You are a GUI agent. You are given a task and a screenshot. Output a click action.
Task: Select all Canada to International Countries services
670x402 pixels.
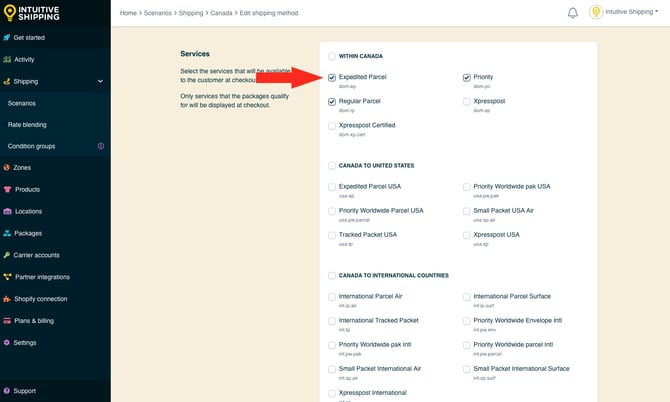point(332,276)
